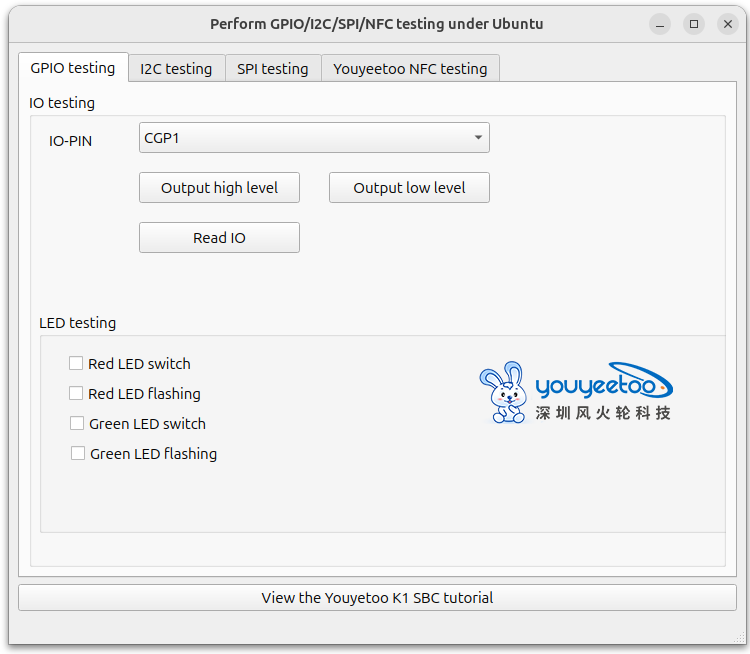View the Youyetoo K1 SBC tutorial

pos(377,598)
